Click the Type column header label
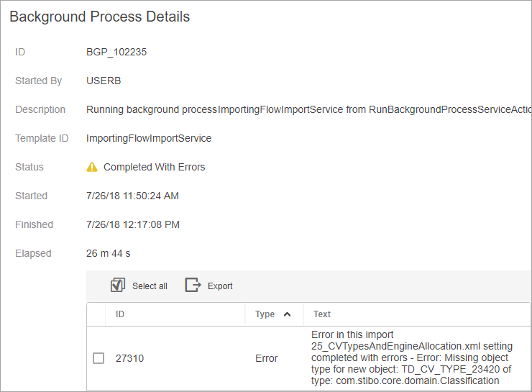 (x=265, y=314)
